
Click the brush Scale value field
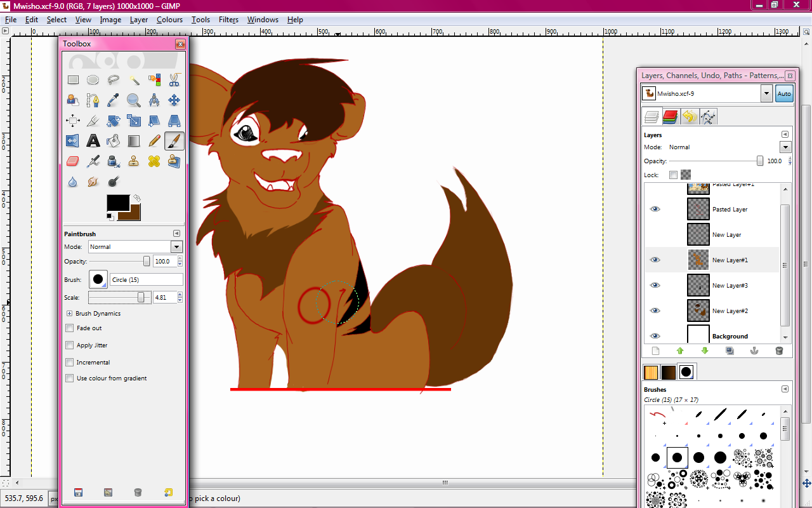coord(164,297)
